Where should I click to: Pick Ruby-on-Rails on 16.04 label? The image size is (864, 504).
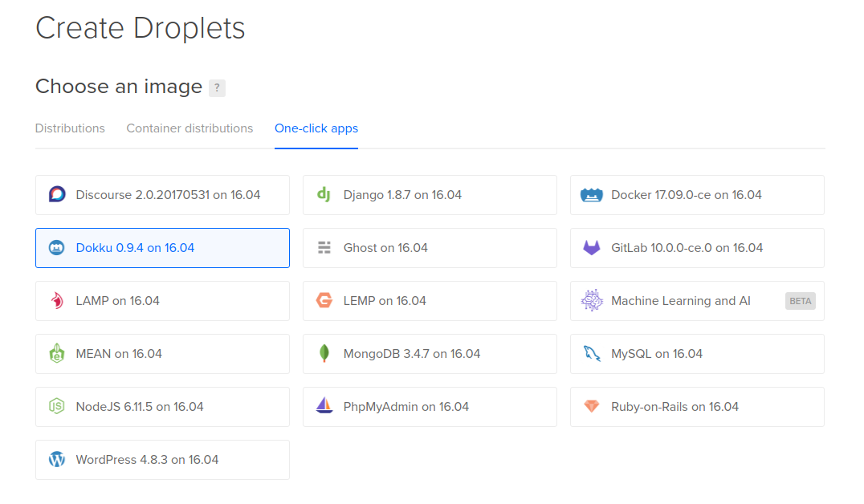pyautogui.click(x=675, y=407)
